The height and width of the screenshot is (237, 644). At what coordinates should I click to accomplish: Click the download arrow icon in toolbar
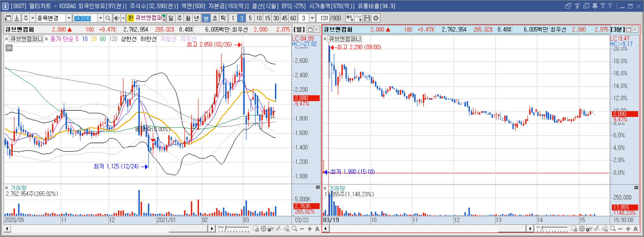(17, 18)
